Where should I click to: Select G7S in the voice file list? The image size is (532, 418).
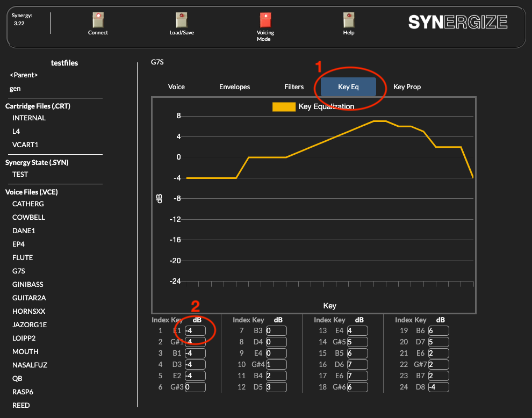pyautogui.click(x=19, y=271)
